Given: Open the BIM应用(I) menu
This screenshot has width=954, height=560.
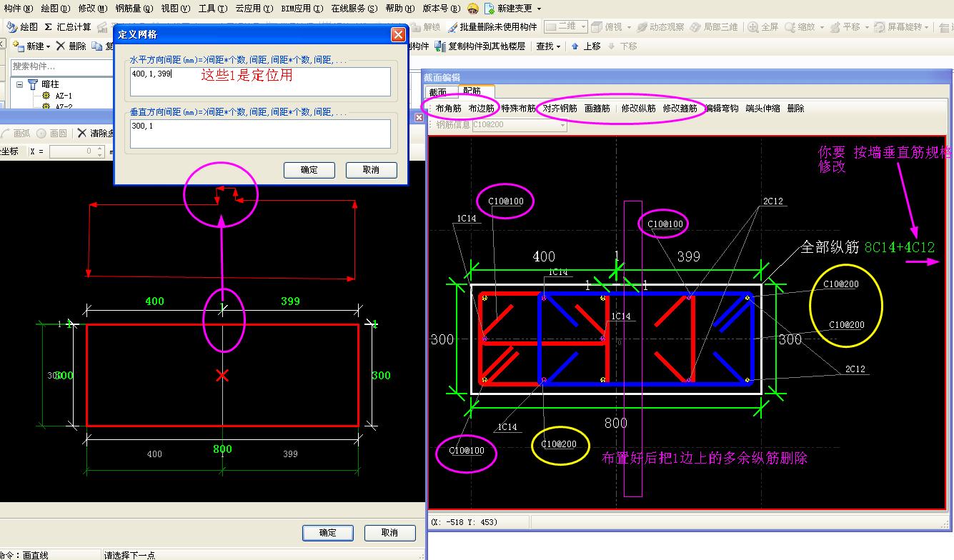Looking at the screenshot, I should [x=302, y=9].
